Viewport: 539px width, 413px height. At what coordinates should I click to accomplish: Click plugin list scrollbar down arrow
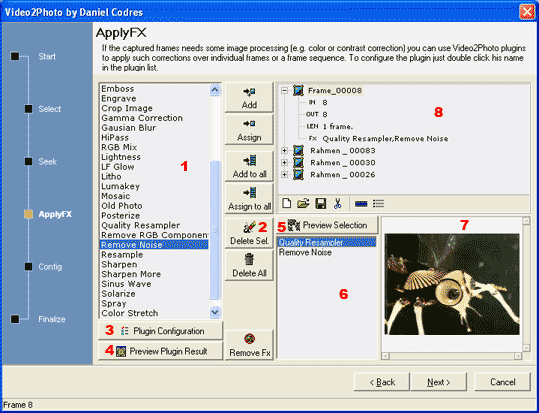coord(215,312)
